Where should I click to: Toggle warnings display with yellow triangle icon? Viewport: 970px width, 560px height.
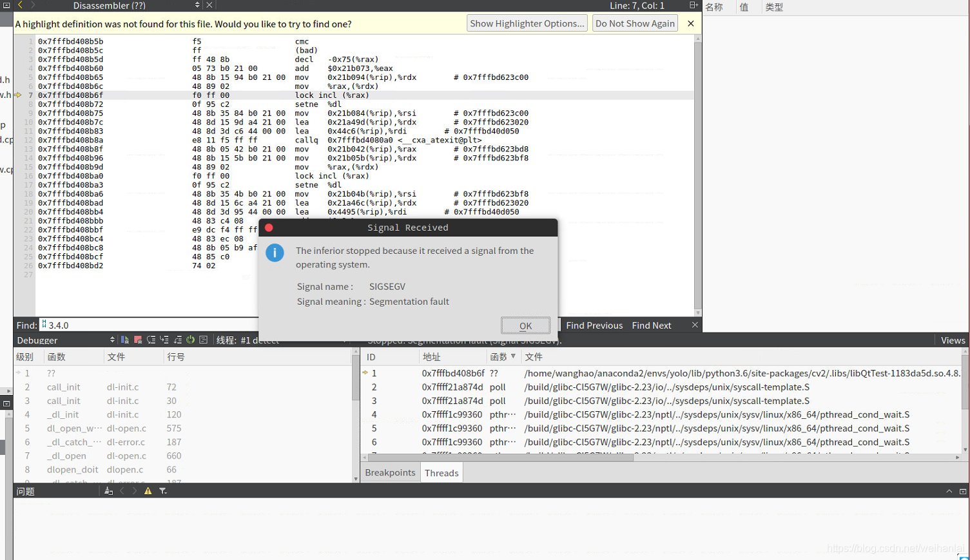click(x=148, y=491)
